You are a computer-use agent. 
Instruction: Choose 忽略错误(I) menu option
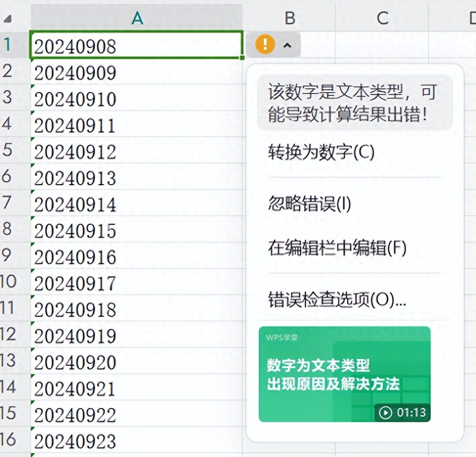(x=309, y=203)
